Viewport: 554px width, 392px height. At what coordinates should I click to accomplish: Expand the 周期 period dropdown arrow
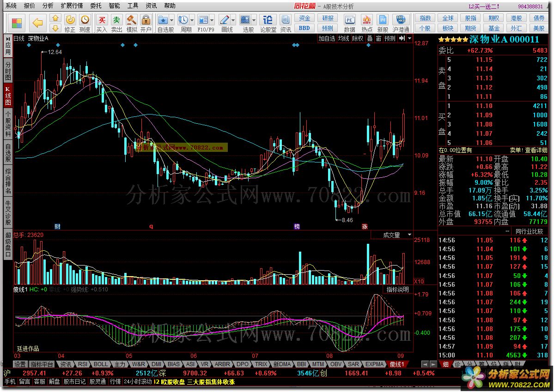(192, 20)
